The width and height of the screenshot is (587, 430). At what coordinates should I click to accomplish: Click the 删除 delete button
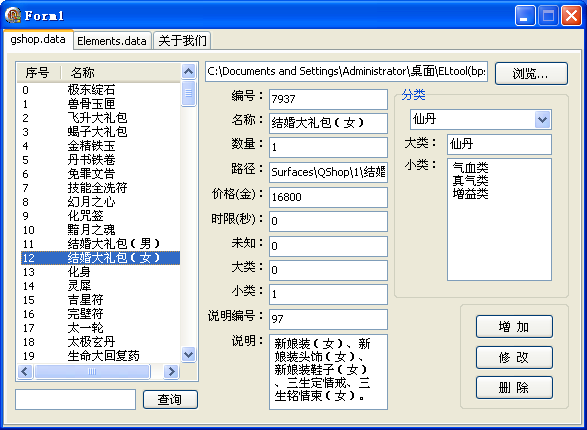(x=514, y=387)
